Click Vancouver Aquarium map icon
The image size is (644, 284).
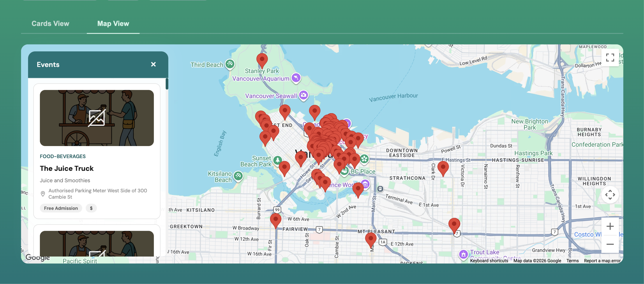296,78
